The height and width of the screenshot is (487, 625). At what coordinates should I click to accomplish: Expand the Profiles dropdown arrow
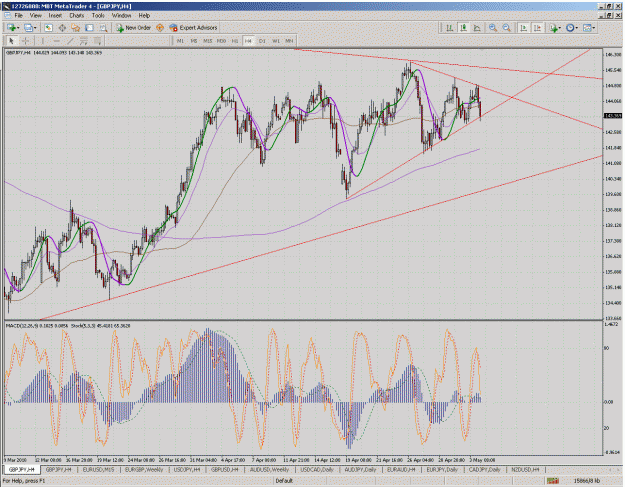click(x=35, y=28)
